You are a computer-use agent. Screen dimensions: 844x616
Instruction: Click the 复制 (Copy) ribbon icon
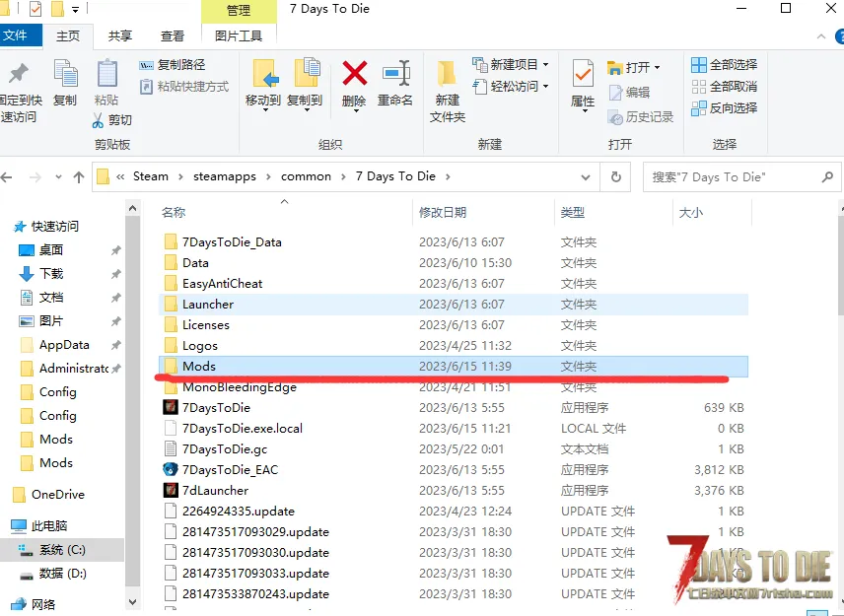click(x=65, y=75)
